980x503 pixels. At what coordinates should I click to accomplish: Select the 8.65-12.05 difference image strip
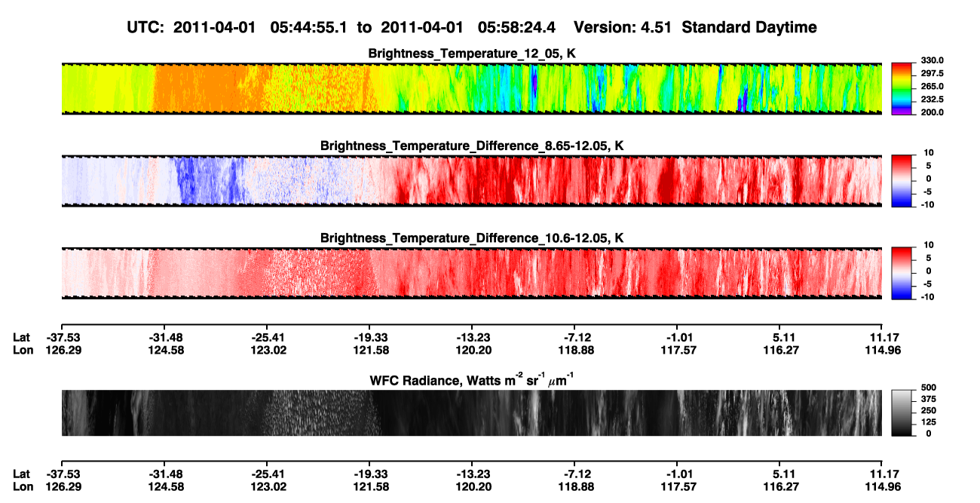(471, 181)
